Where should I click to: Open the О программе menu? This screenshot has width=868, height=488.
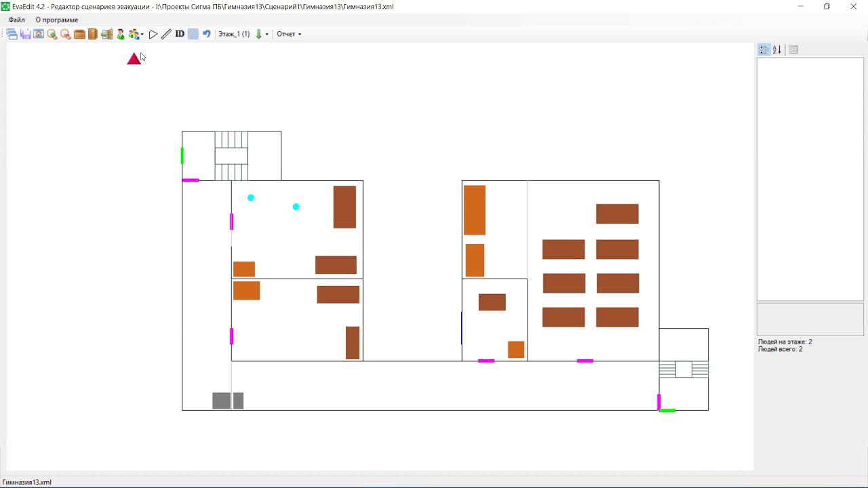pos(57,20)
